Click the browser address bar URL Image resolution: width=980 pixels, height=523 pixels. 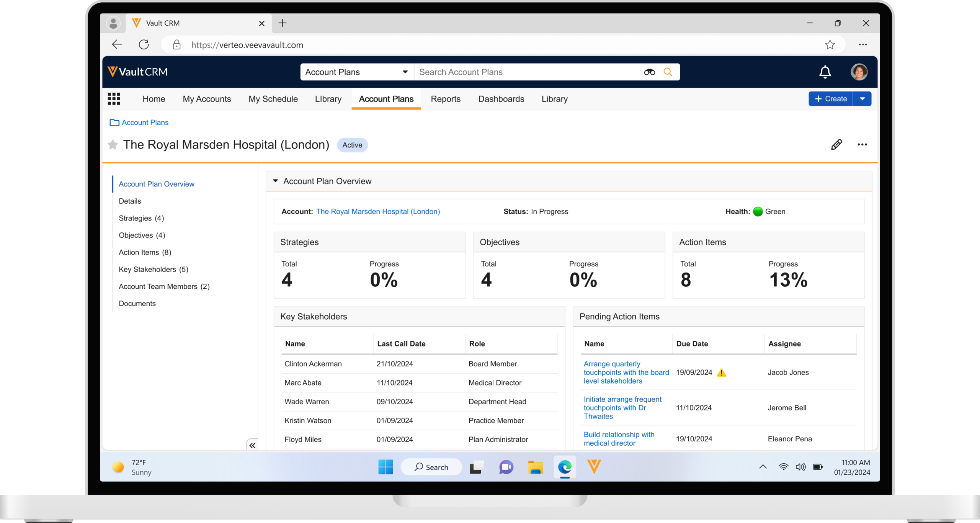pyautogui.click(x=247, y=45)
